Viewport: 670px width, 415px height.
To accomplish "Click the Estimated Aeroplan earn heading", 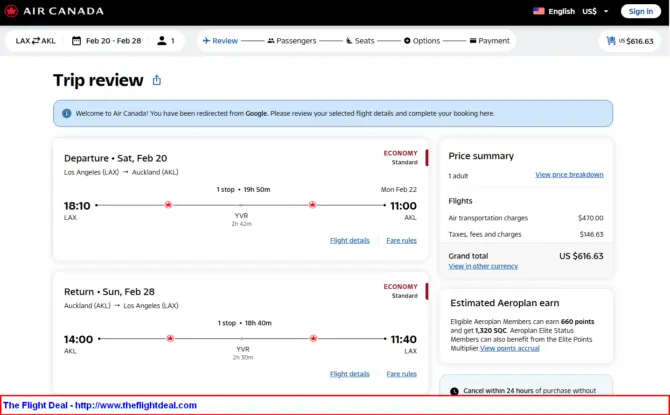I will click(x=505, y=303).
